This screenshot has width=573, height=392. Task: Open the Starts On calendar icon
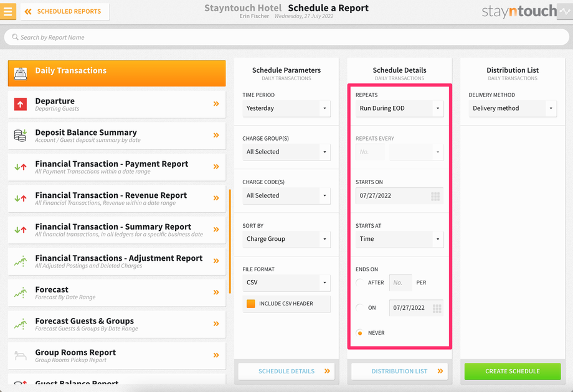click(x=435, y=197)
